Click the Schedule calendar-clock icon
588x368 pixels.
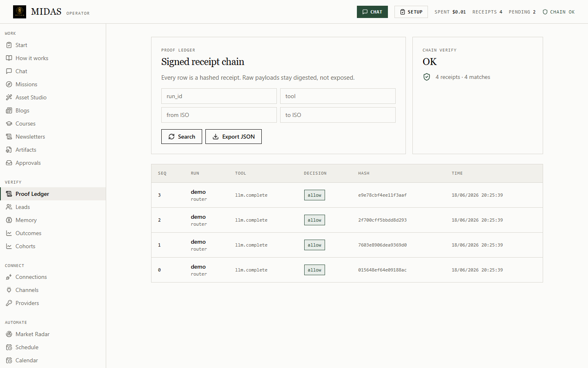pyautogui.click(x=9, y=347)
